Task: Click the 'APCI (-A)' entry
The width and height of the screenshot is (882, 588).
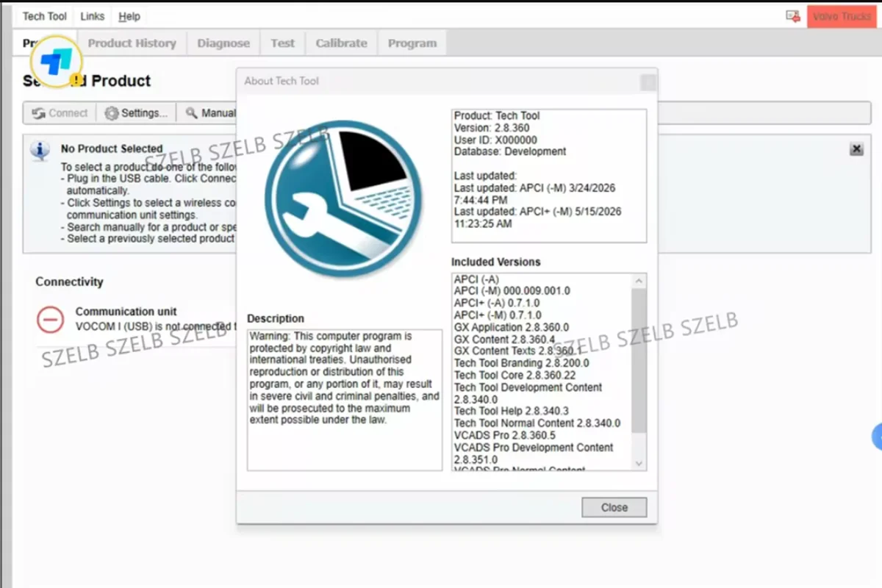Action: (x=476, y=279)
